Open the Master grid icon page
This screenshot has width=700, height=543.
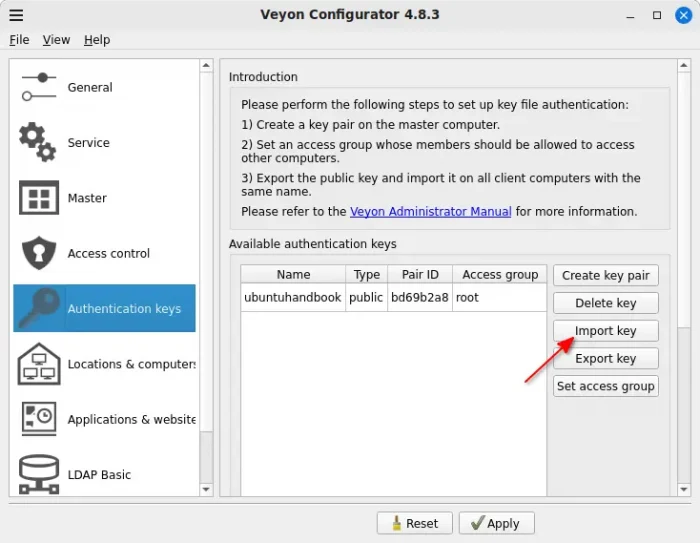39,198
